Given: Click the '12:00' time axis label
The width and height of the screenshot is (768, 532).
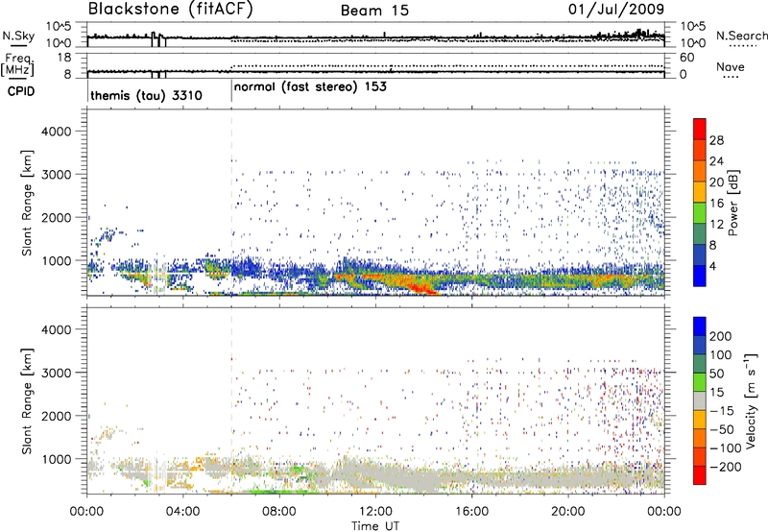Looking at the screenshot, I should 375,512.
